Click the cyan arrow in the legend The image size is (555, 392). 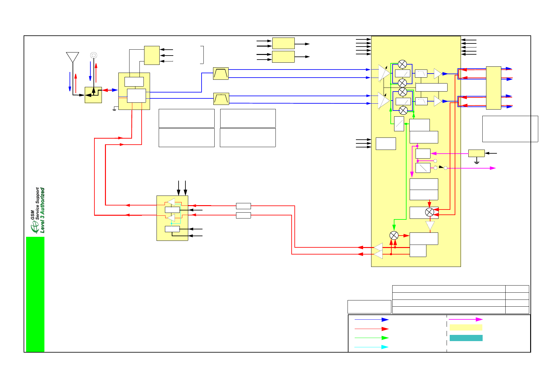[371, 347]
